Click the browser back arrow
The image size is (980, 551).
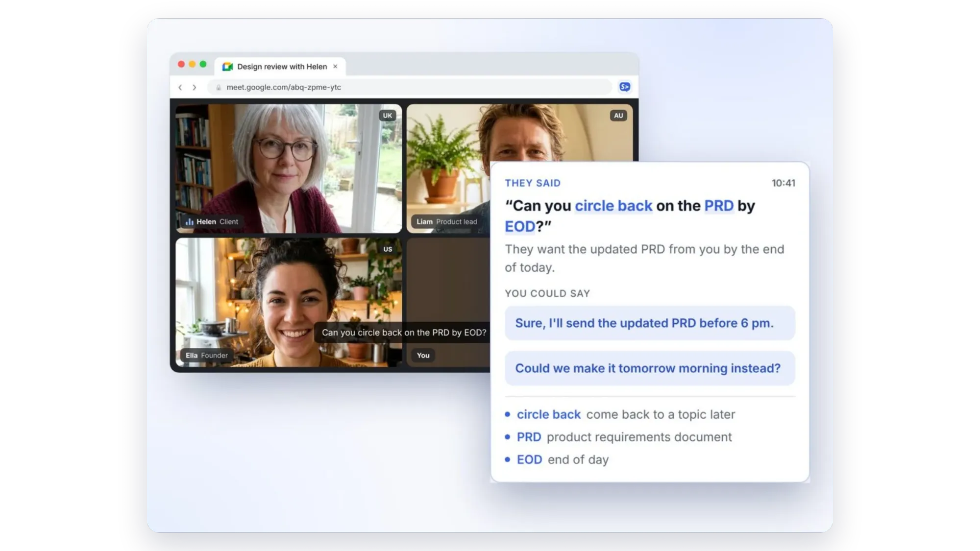tap(180, 87)
